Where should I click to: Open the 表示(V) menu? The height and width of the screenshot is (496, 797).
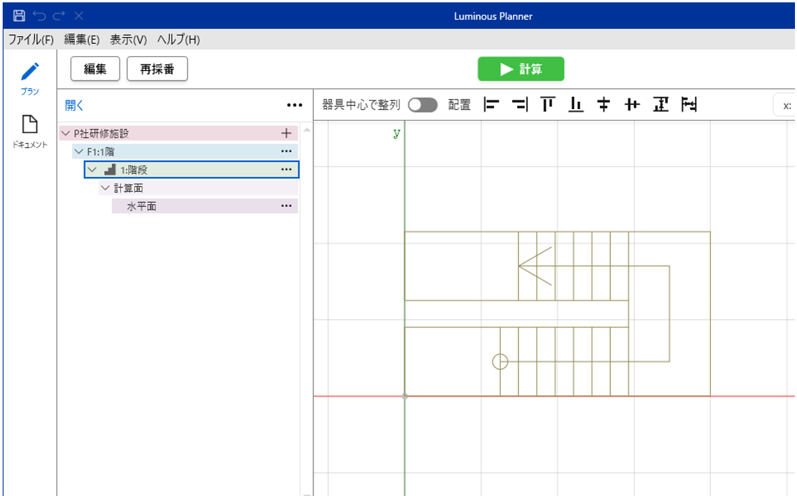[x=128, y=40]
